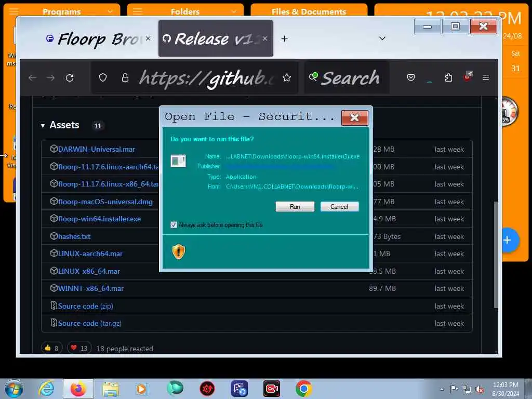
Task: Uncheck Always ask before opening this file
Action: 174,225
